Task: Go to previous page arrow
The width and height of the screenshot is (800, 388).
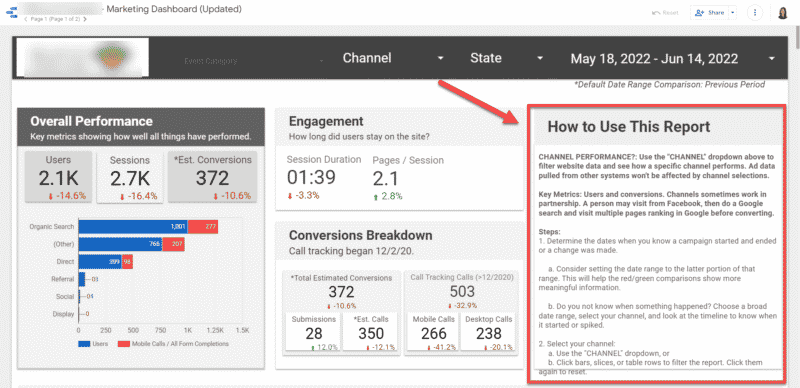Action: coord(26,19)
